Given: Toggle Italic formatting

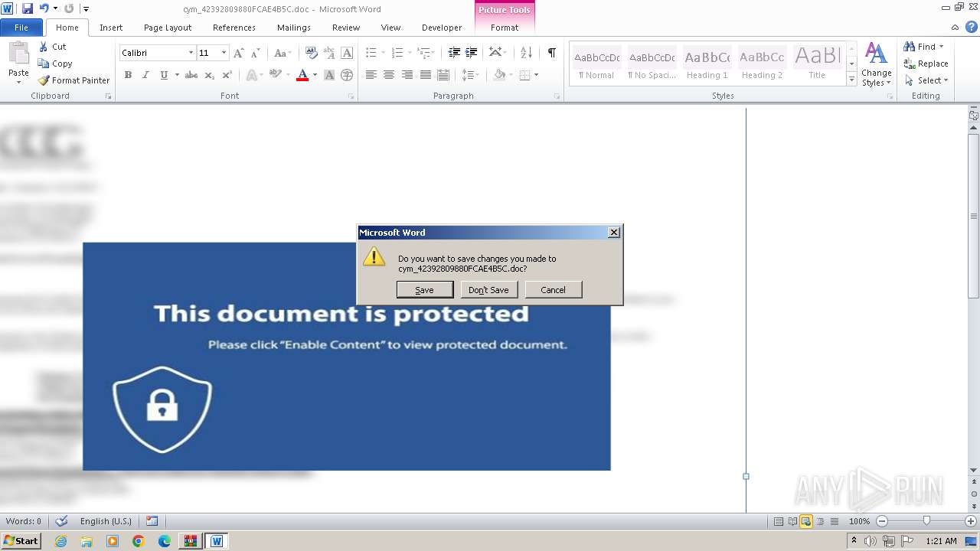Looking at the screenshot, I should coord(145,75).
